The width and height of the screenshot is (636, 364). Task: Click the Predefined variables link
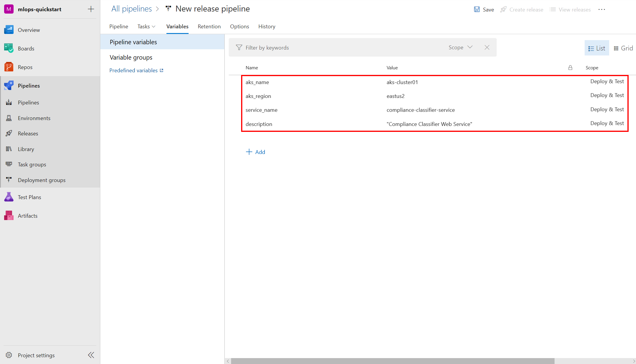point(137,70)
